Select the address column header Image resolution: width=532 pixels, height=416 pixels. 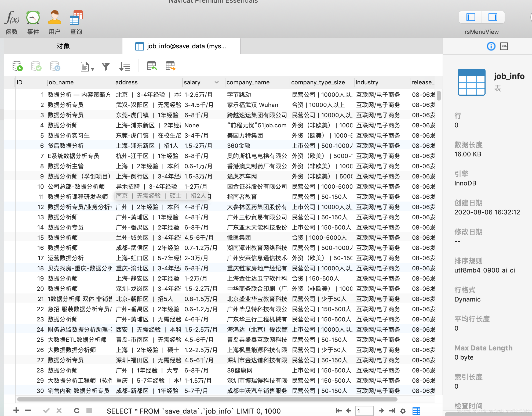148,82
